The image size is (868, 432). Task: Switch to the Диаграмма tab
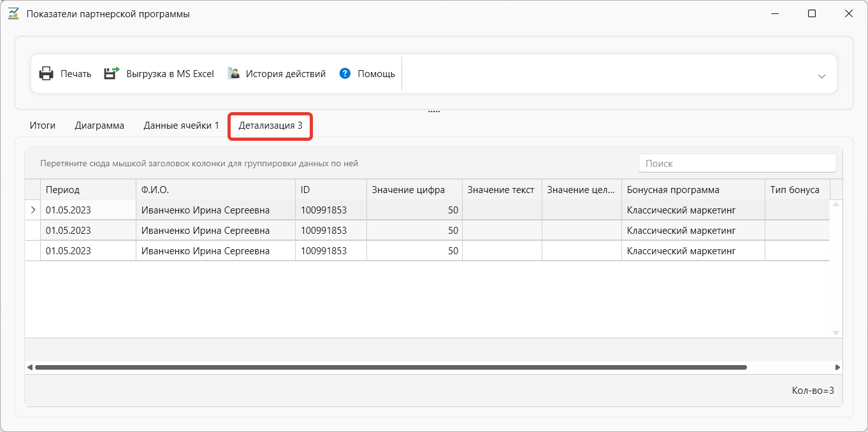tap(99, 126)
